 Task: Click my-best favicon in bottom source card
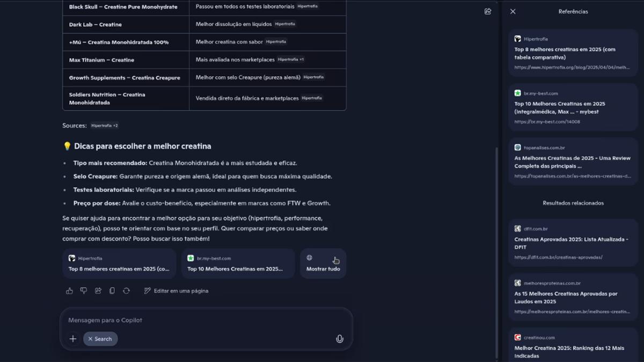(x=191, y=258)
